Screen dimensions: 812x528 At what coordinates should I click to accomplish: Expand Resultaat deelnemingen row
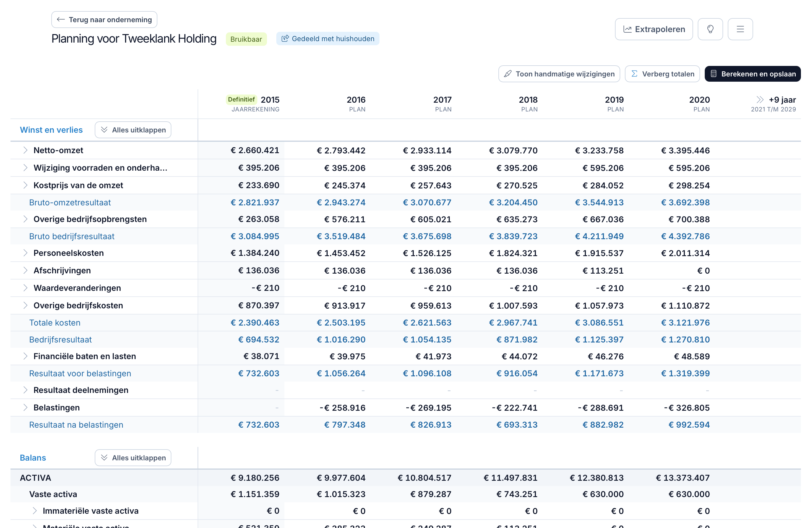tap(25, 390)
